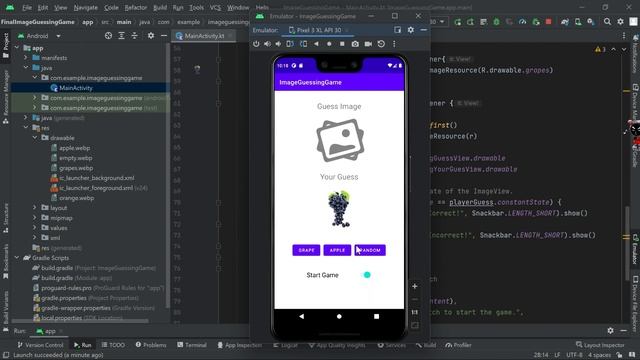Screen dimensions: 640x360
Task: Zoom in emulator with plus icon
Action: (415, 287)
